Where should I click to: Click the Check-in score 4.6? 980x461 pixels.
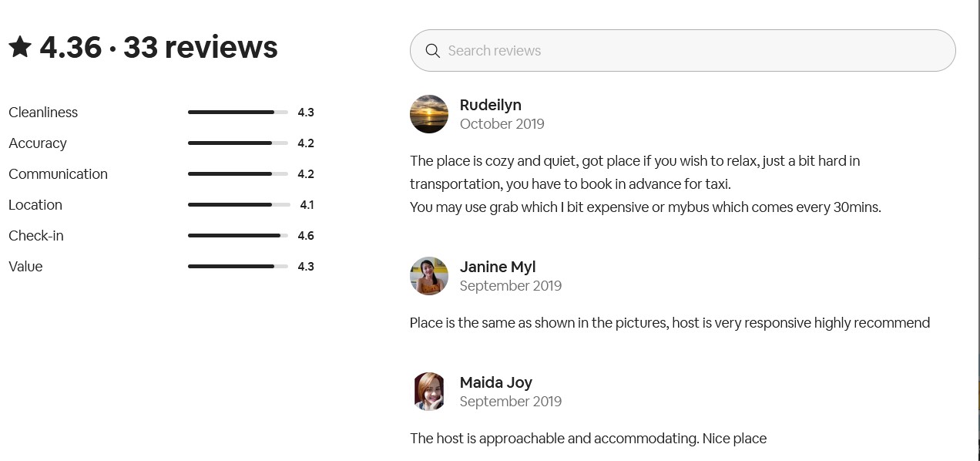[x=306, y=236]
